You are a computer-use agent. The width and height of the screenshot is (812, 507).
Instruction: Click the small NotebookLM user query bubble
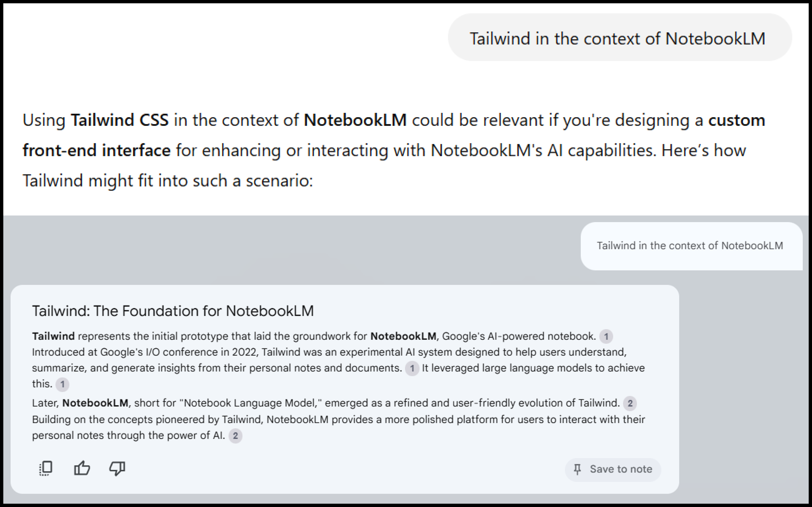(691, 246)
